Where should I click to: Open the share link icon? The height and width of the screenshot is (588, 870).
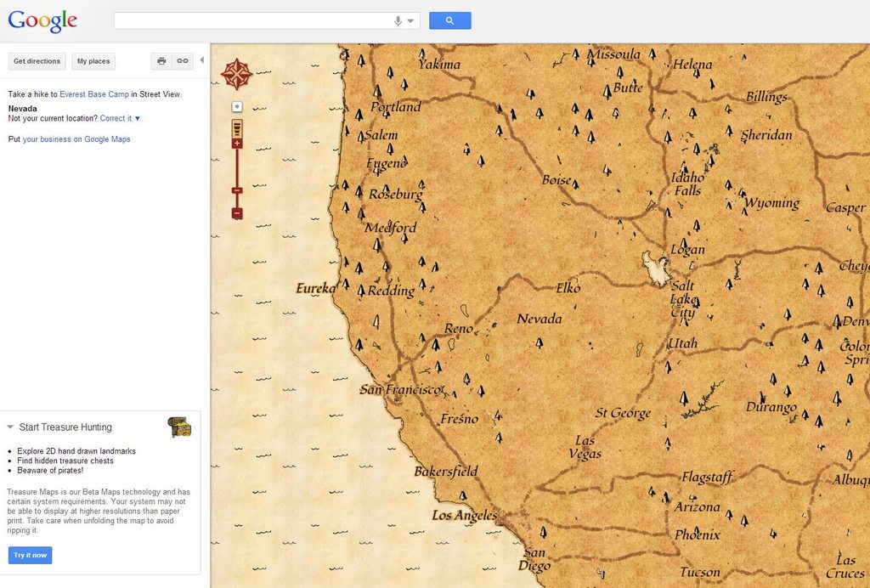pyautogui.click(x=183, y=60)
